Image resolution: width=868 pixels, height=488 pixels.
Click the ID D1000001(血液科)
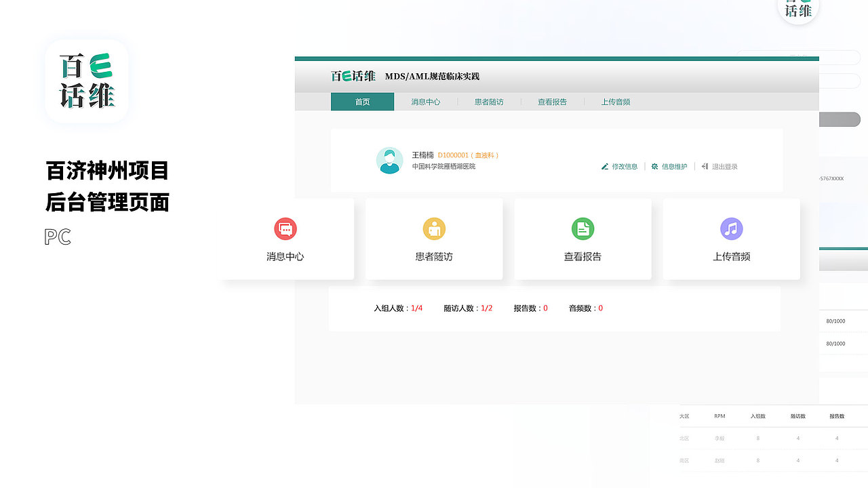pyautogui.click(x=469, y=155)
